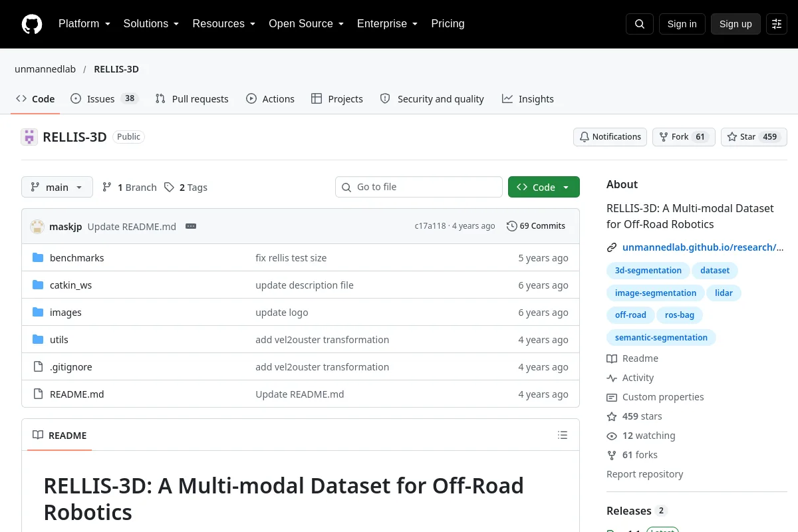Open the README outline list icon
Image resolution: width=798 pixels, height=532 pixels.
[563, 436]
